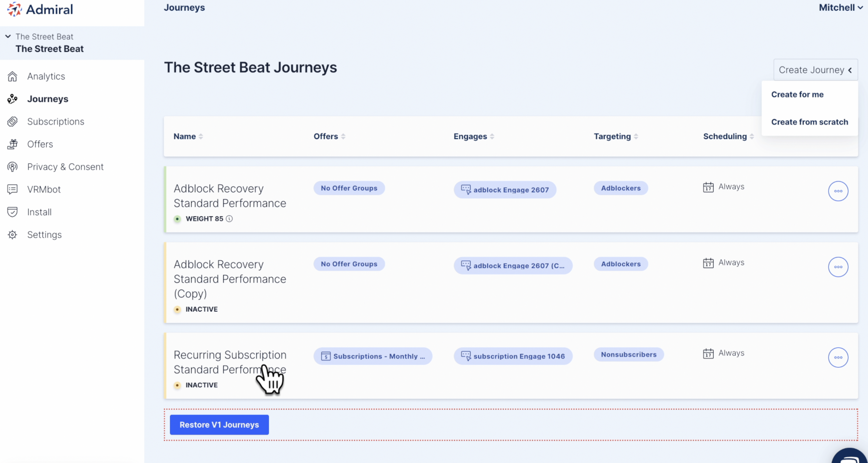
Task: Open Install page label
Action: click(39, 212)
